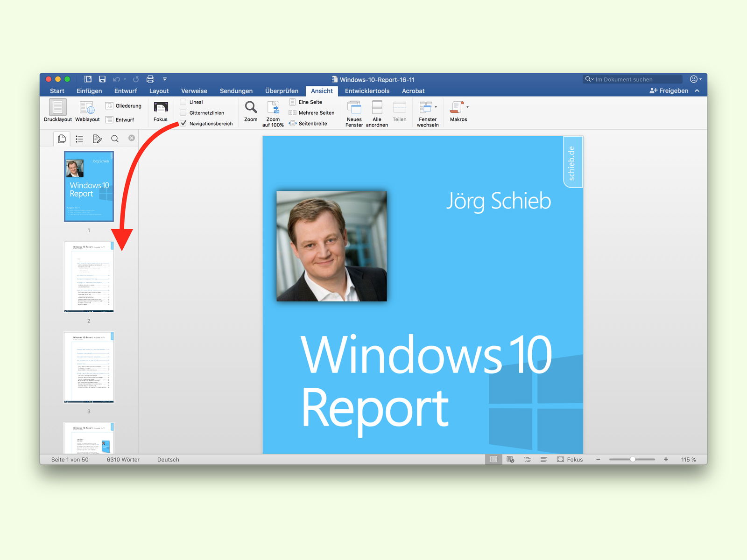Expand Fenster wechseln dropdown arrow
747x560 pixels.
click(x=436, y=107)
